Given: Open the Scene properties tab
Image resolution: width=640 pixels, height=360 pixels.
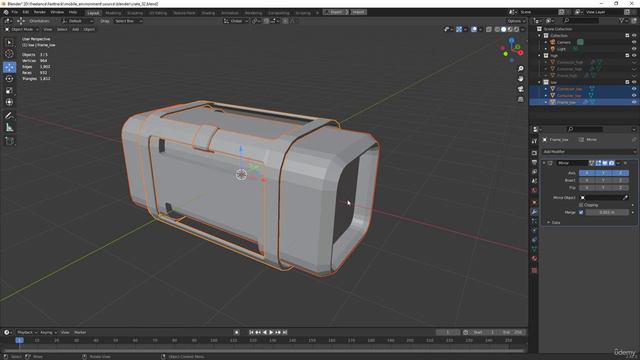Looking at the screenshot, I should [534, 181].
